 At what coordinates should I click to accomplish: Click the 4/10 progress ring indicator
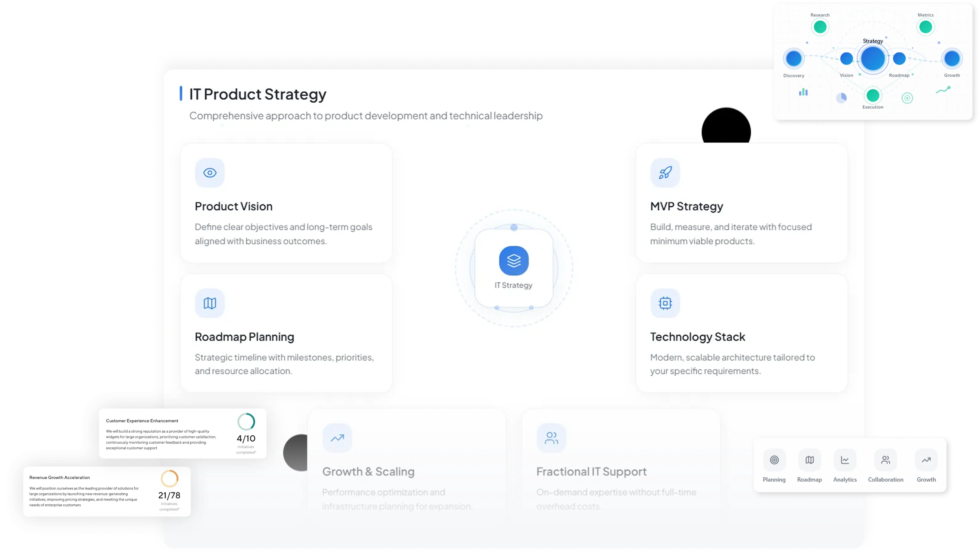[x=246, y=422]
